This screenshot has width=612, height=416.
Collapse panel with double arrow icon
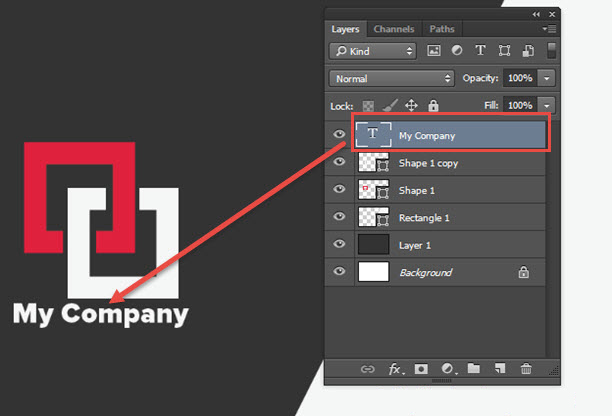tap(536, 14)
